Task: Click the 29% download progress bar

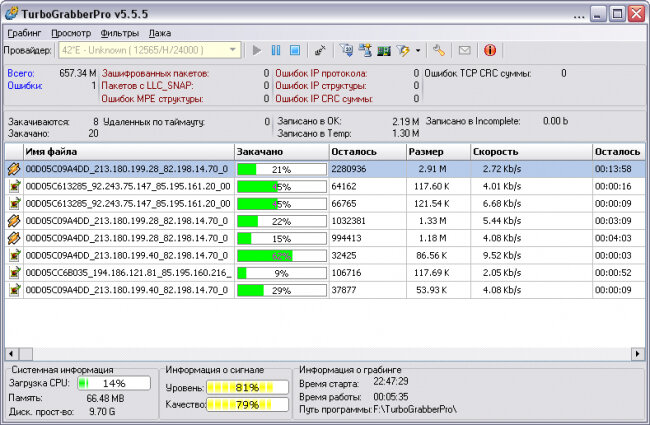Action: (x=282, y=290)
